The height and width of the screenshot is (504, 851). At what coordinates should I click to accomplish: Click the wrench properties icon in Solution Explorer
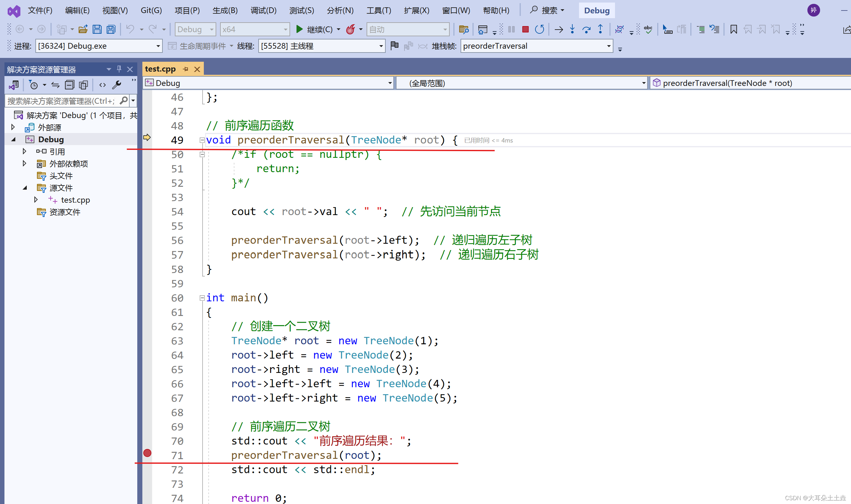point(117,85)
